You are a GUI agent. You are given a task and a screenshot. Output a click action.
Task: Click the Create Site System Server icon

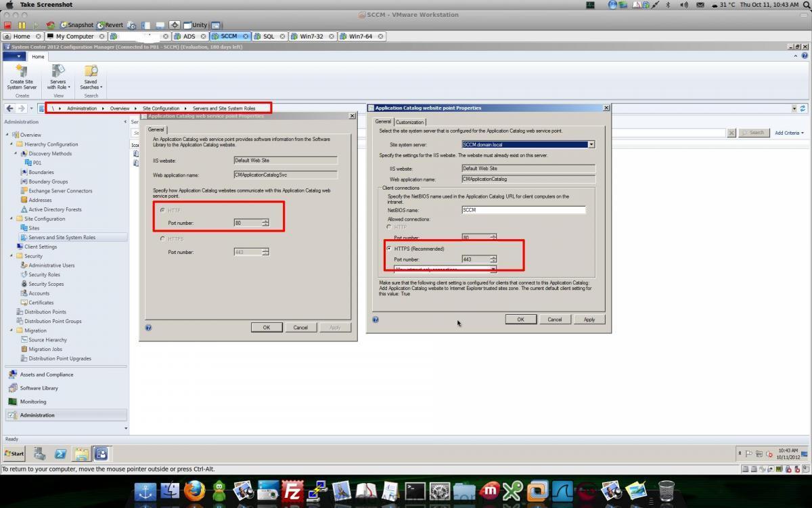pyautogui.click(x=22, y=77)
